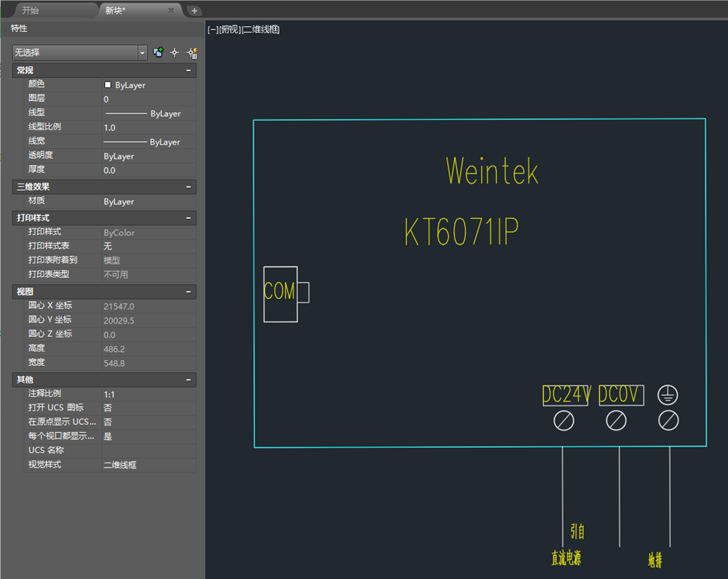
Task: Click the 打印表类型 value 不可用
Action: point(149,275)
